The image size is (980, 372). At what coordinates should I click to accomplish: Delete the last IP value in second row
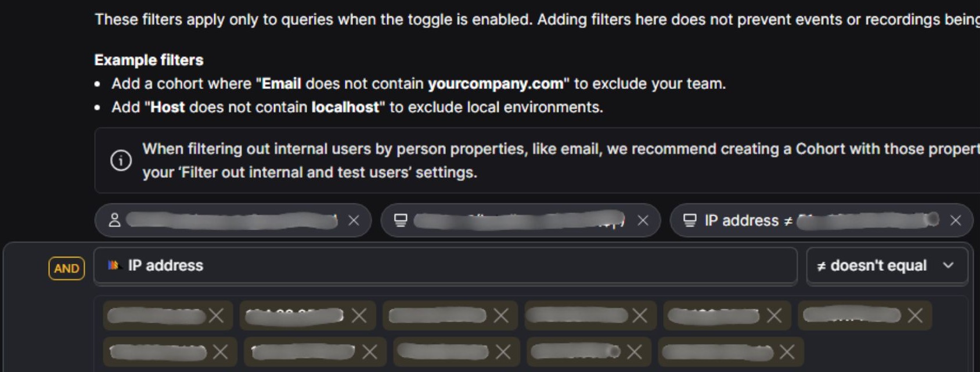click(x=787, y=352)
